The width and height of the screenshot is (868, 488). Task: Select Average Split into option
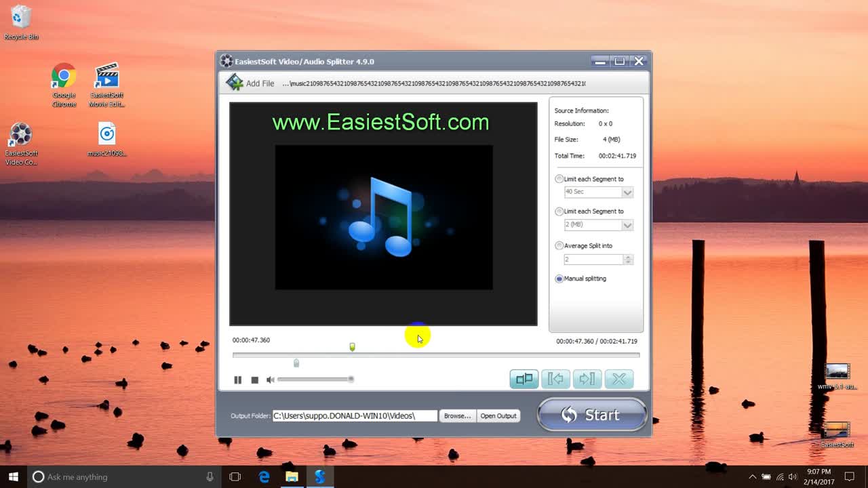tap(559, 245)
